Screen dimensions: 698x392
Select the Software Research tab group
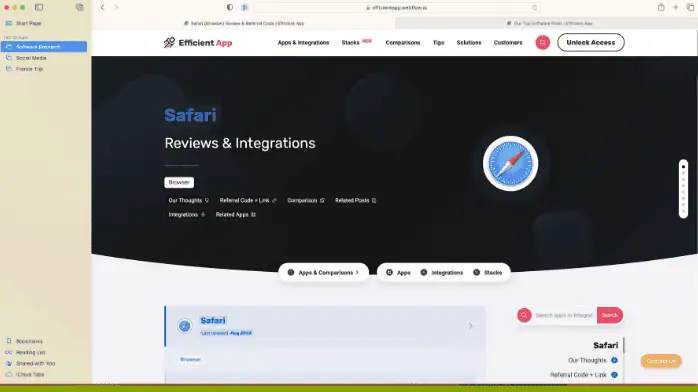(x=44, y=46)
